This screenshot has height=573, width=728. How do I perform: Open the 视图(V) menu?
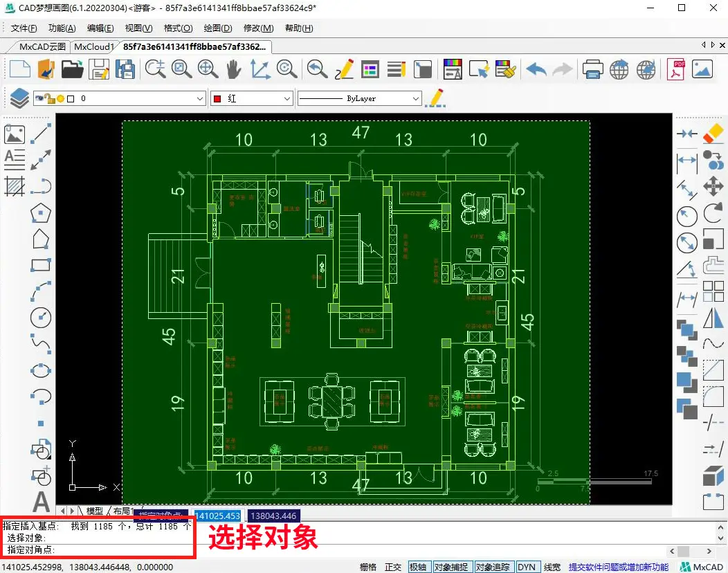[138, 28]
